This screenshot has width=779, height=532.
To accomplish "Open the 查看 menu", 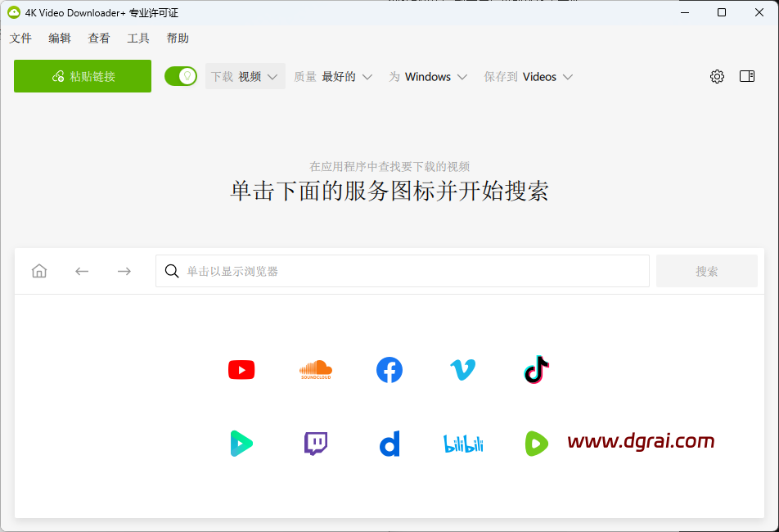I will pos(99,38).
